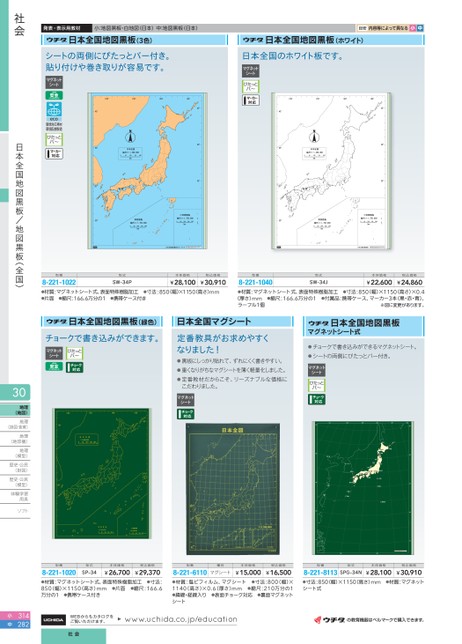Image resolution: width=462 pixels, height=644 pixels.
Task: Click the white Japan outline map image
Action: [x=331, y=171]
